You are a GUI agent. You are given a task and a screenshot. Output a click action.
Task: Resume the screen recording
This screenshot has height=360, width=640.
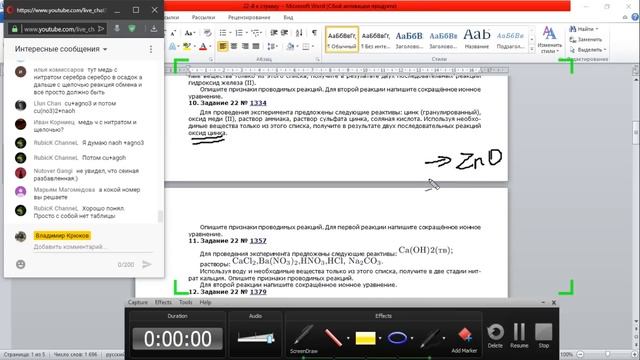519,336
